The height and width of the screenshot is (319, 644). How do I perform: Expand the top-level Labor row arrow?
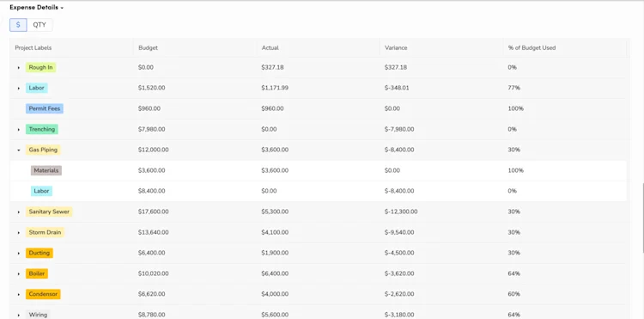click(19, 88)
